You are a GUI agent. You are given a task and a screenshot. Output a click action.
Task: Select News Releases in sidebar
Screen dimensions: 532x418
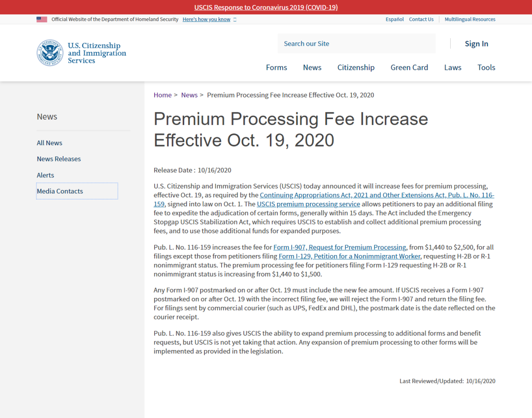point(59,159)
